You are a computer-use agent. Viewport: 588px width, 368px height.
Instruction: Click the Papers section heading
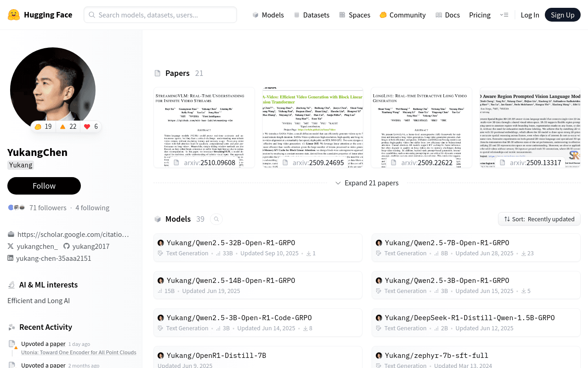[177, 73]
